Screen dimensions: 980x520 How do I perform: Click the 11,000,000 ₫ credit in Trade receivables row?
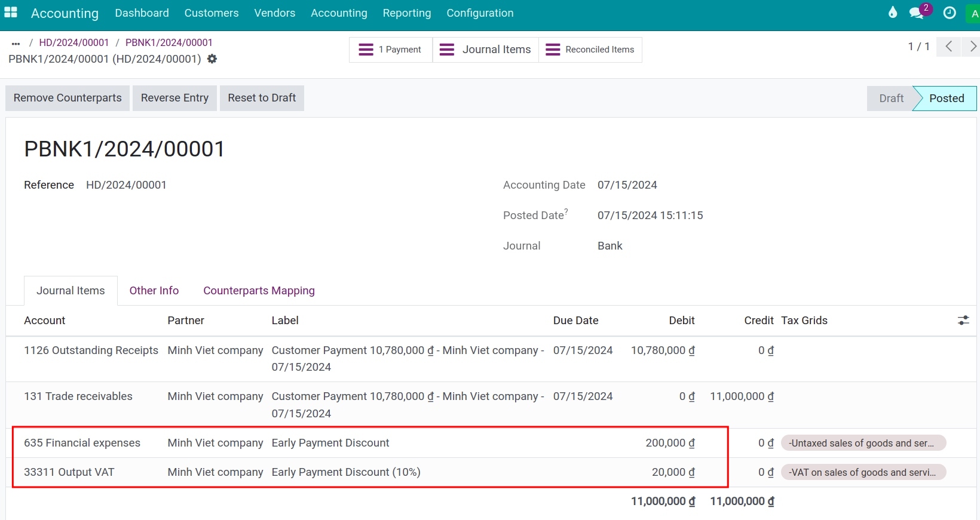coord(742,396)
